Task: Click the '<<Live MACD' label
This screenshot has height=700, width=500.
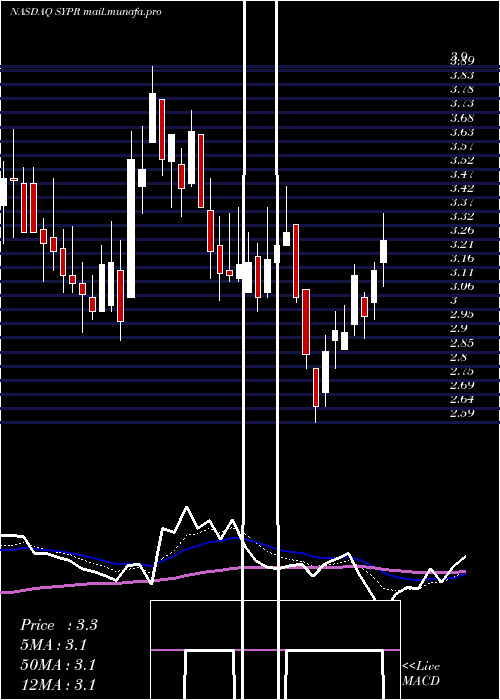Action: [421, 674]
